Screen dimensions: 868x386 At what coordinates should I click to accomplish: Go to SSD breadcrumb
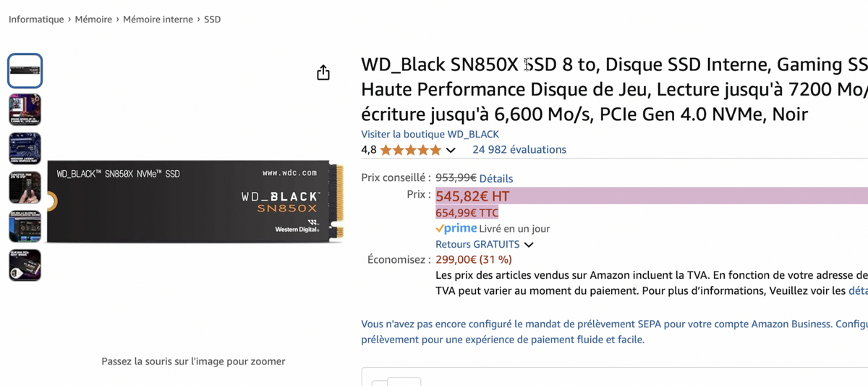click(213, 20)
